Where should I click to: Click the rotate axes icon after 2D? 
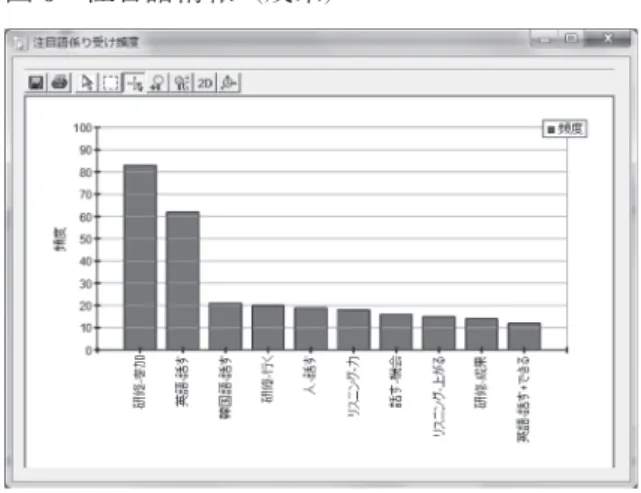229,83
